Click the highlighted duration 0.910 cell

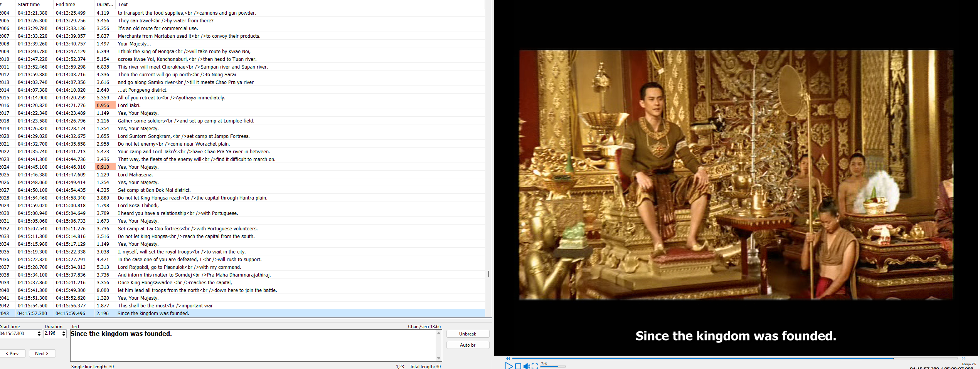coord(105,167)
